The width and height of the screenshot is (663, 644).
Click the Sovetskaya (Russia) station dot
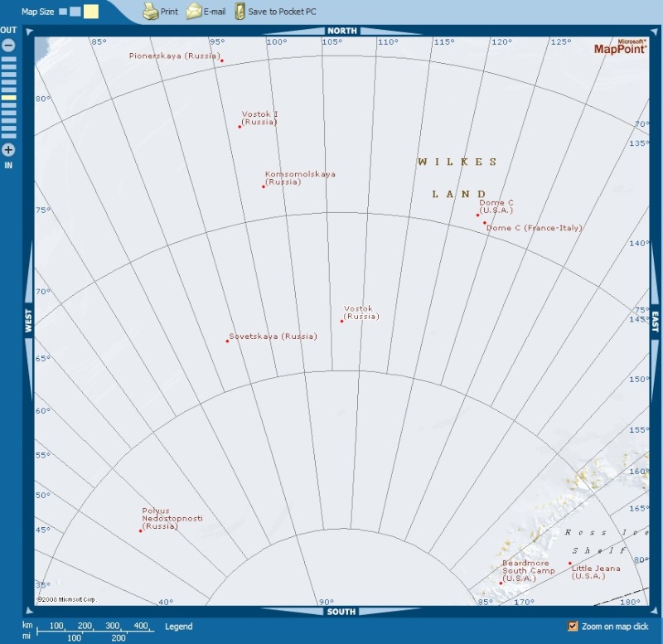point(227,341)
